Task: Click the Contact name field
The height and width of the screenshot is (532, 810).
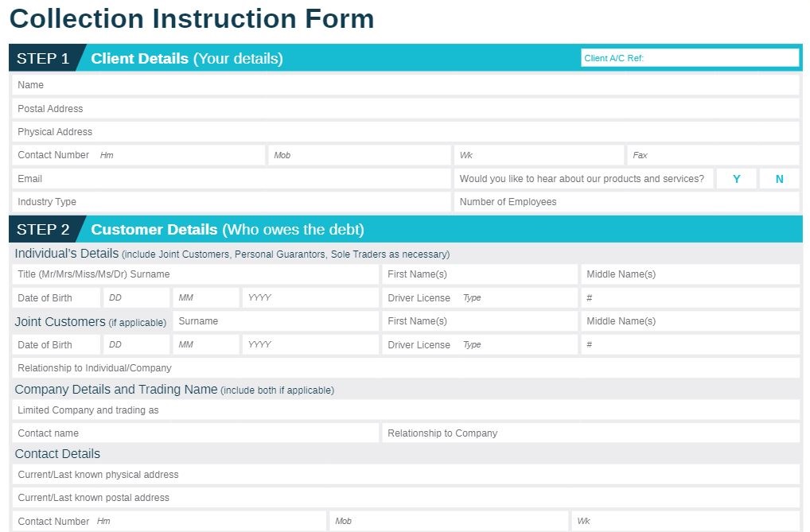Action: 195,433
